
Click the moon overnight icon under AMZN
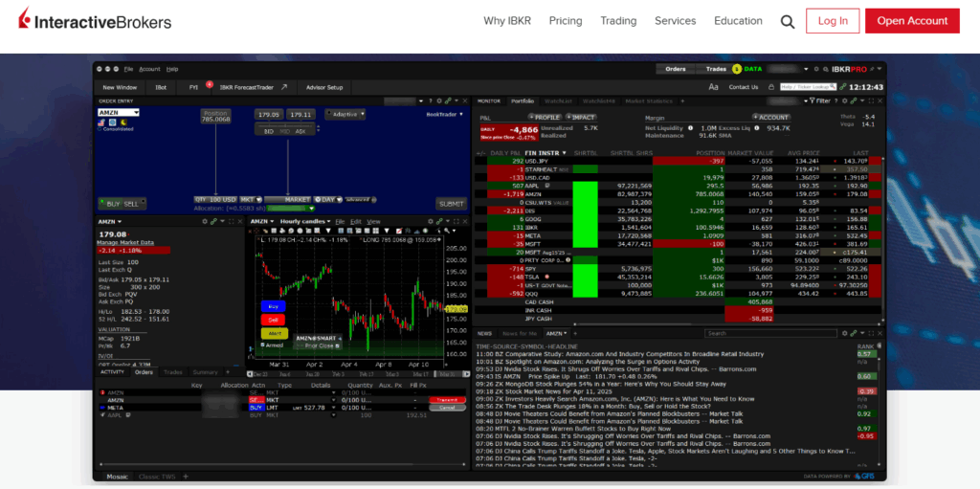(123, 122)
